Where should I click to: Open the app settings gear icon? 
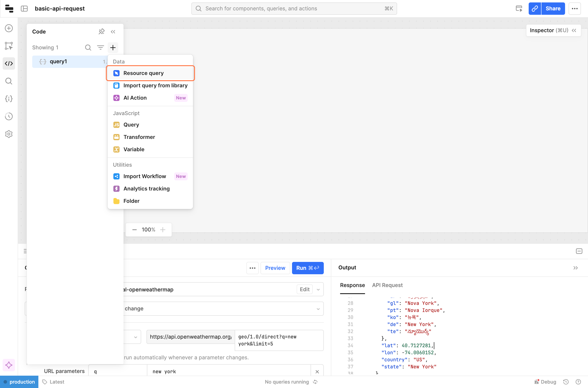click(x=9, y=134)
